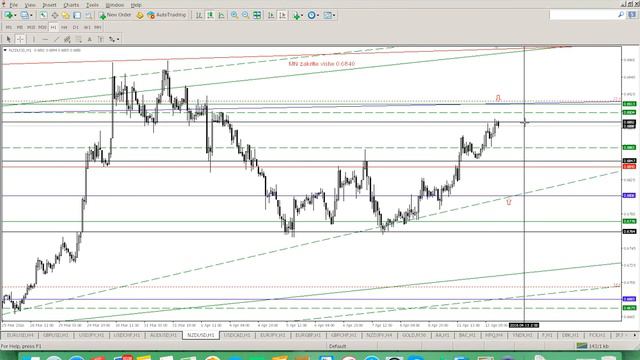Expand the periodicity clock dropdown
Viewport: 640px width, 360px height.
(x=318, y=15)
